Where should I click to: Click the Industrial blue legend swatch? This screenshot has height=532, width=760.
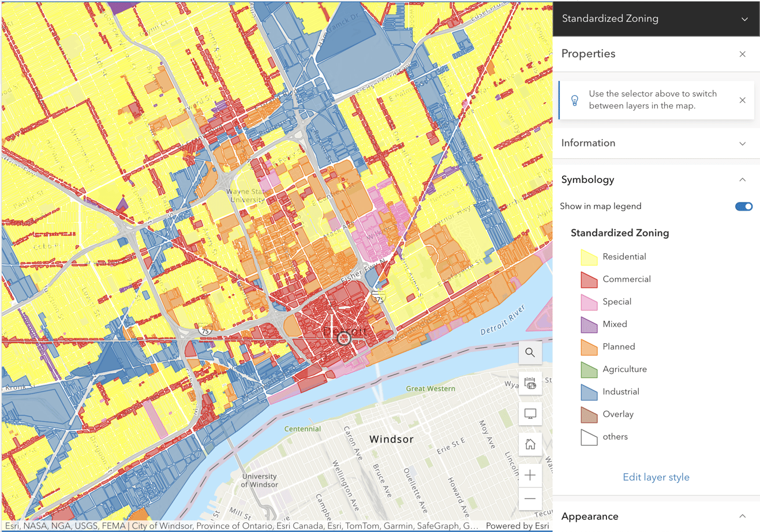(x=588, y=392)
